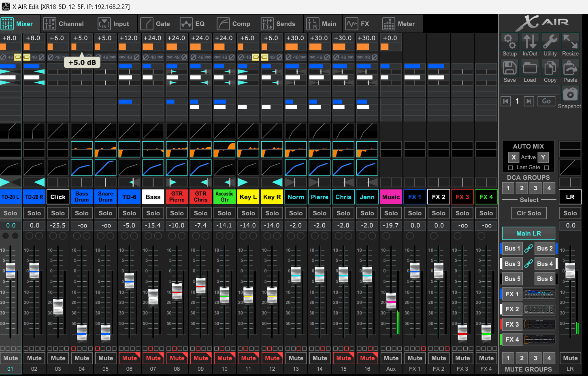Mute channel 01 TD-20 L

pos(11,358)
